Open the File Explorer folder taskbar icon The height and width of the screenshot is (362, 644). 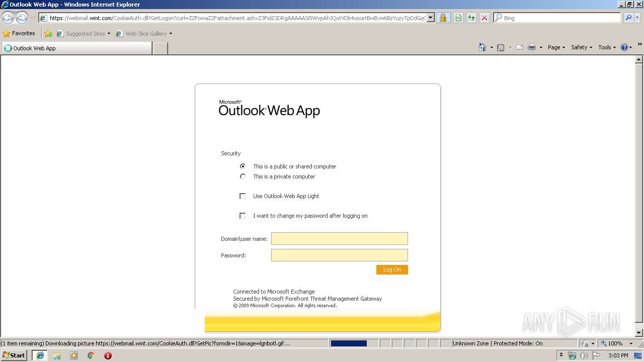click(x=57, y=355)
